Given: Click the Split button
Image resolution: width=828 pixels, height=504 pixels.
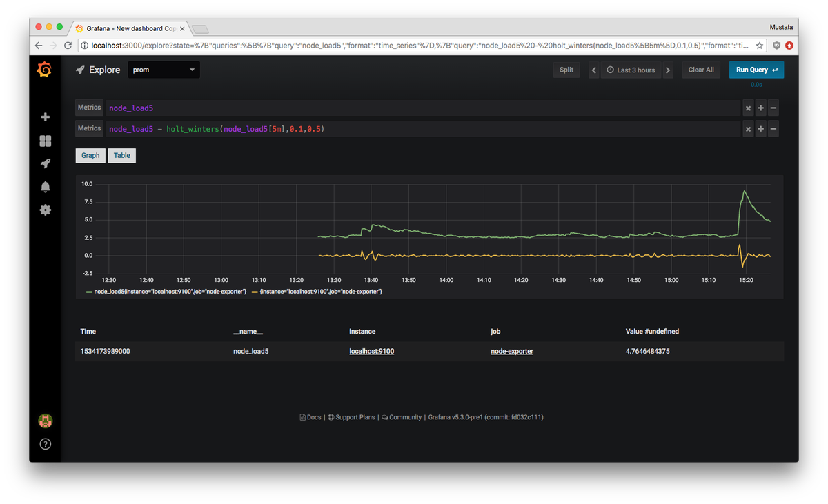Looking at the screenshot, I should [566, 70].
